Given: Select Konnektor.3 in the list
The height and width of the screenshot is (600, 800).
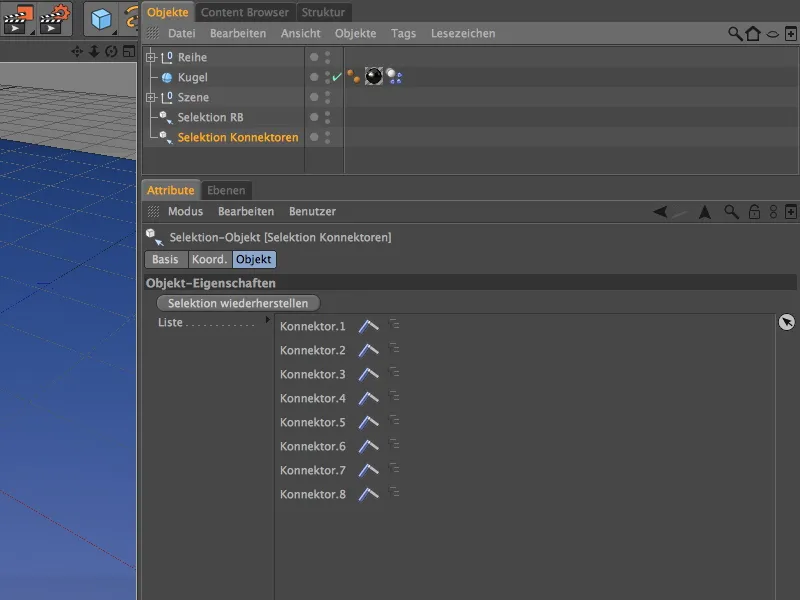Looking at the screenshot, I should 313,374.
